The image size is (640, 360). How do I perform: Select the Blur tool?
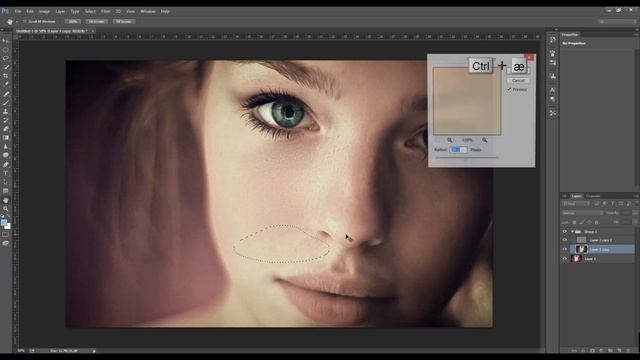point(6,147)
